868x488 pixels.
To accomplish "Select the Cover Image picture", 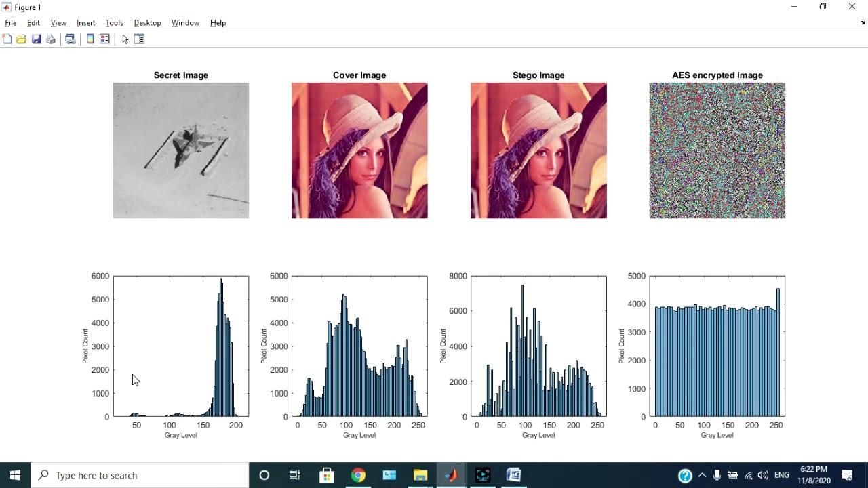I will point(359,150).
